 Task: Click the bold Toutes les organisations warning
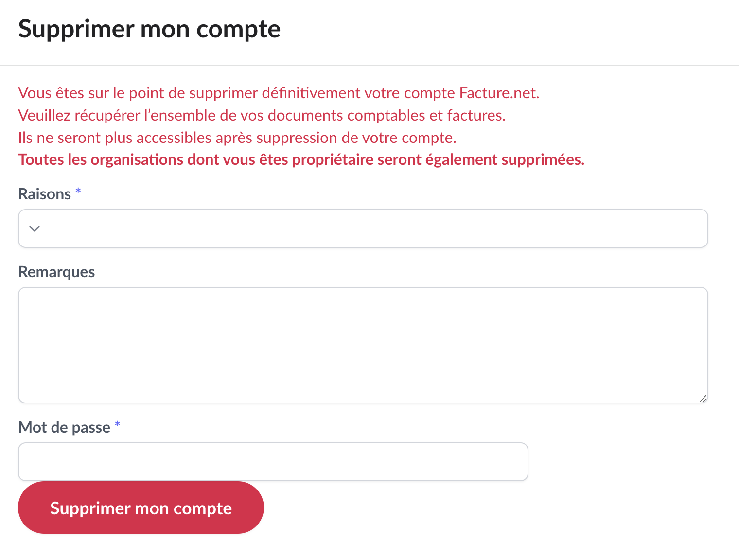tap(301, 159)
